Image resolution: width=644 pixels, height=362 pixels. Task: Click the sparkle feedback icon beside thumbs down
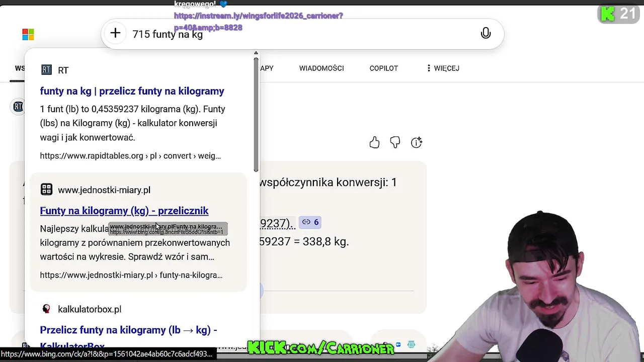[x=417, y=143]
